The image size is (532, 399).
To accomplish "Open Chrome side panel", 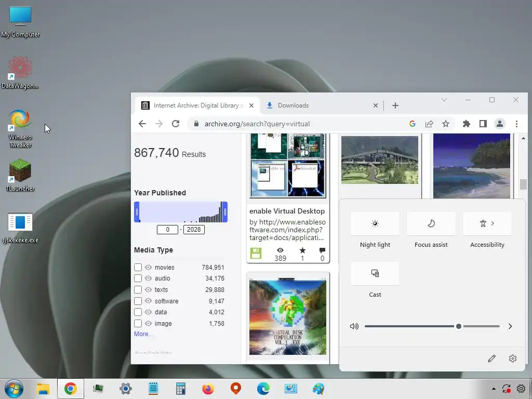I will [x=483, y=124].
